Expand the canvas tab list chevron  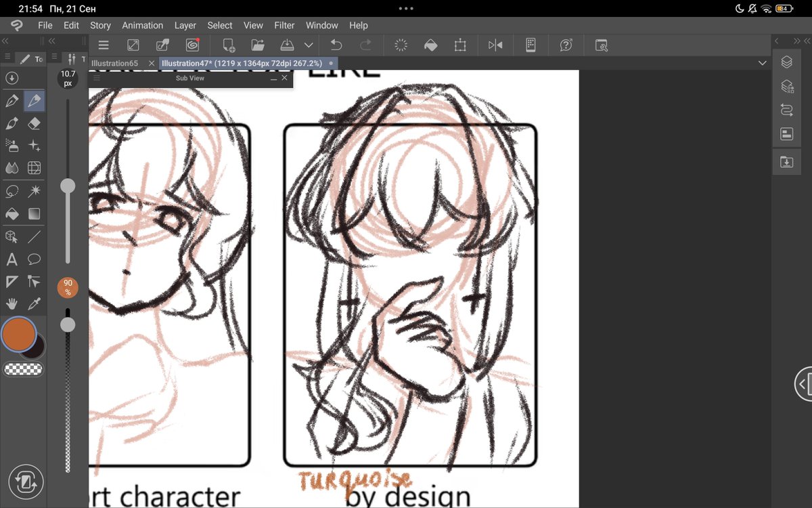[763, 63]
